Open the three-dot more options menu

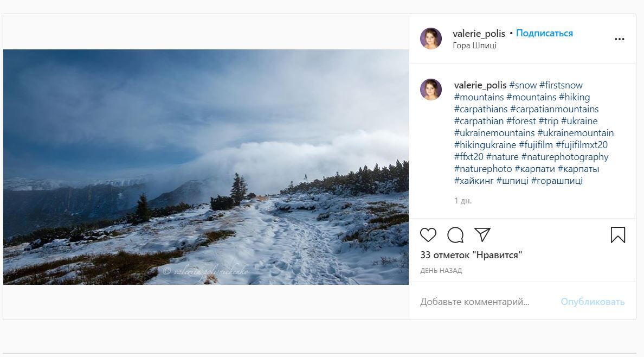tap(620, 39)
